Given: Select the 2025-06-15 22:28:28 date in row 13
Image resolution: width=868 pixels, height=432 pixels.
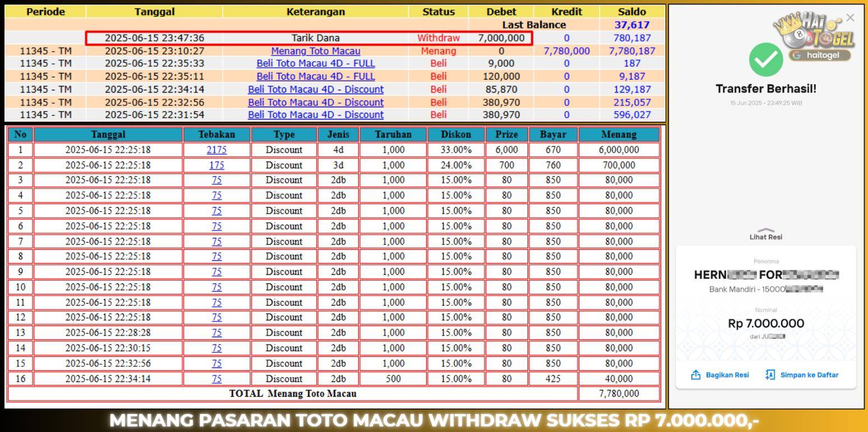Looking at the screenshot, I should 108,333.
